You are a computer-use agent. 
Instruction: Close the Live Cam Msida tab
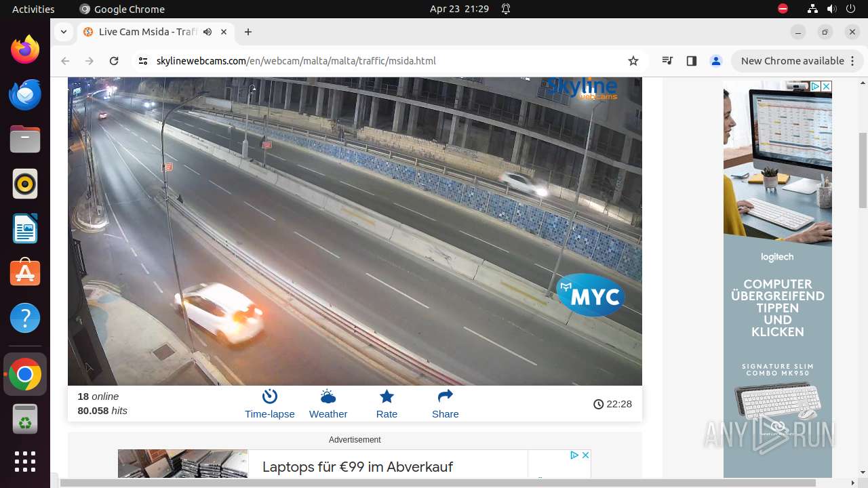pyautogui.click(x=224, y=32)
